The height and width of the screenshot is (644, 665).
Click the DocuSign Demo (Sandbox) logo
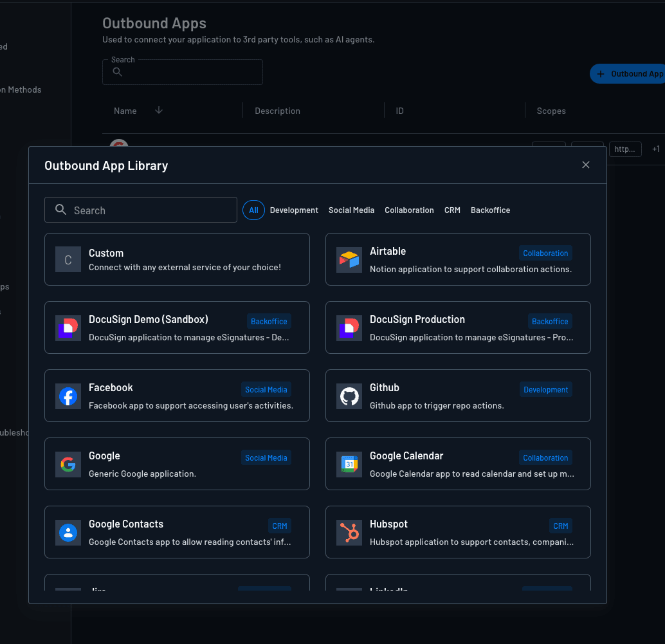(68, 328)
